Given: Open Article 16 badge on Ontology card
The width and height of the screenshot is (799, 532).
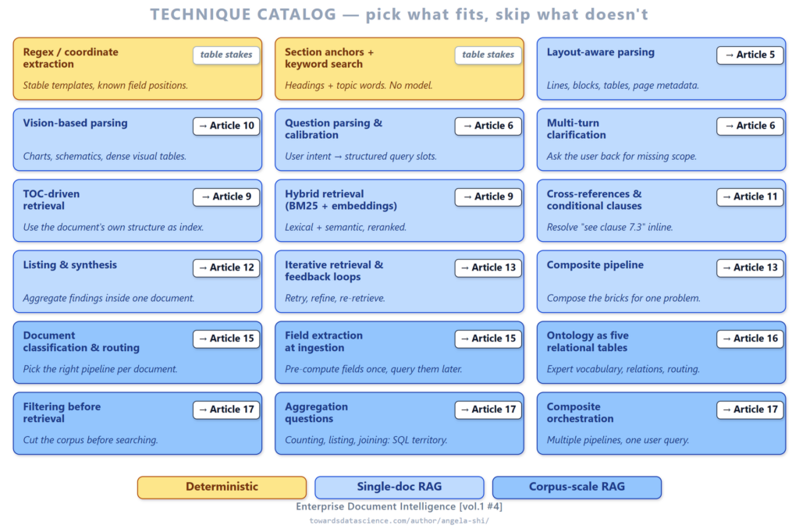Looking at the screenshot, I should [x=750, y=338].
